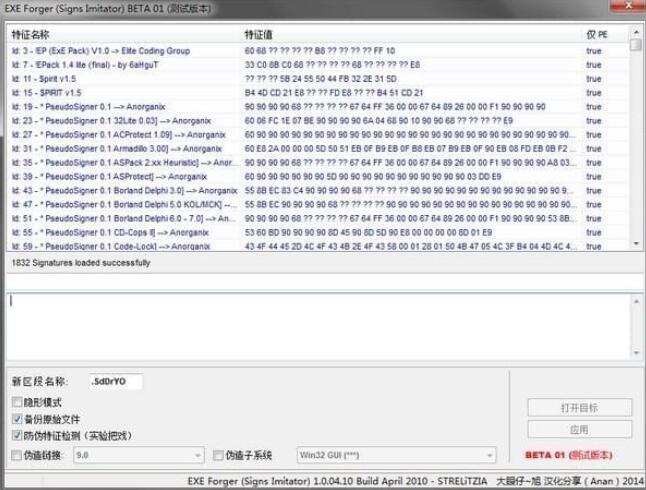Click the 应用 button

[x=579, y=429]
